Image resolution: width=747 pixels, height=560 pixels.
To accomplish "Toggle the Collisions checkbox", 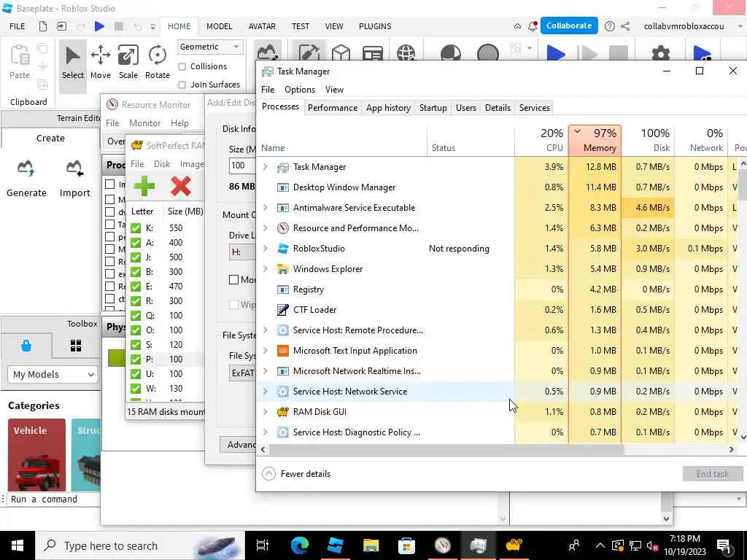I will pos(182,66).
